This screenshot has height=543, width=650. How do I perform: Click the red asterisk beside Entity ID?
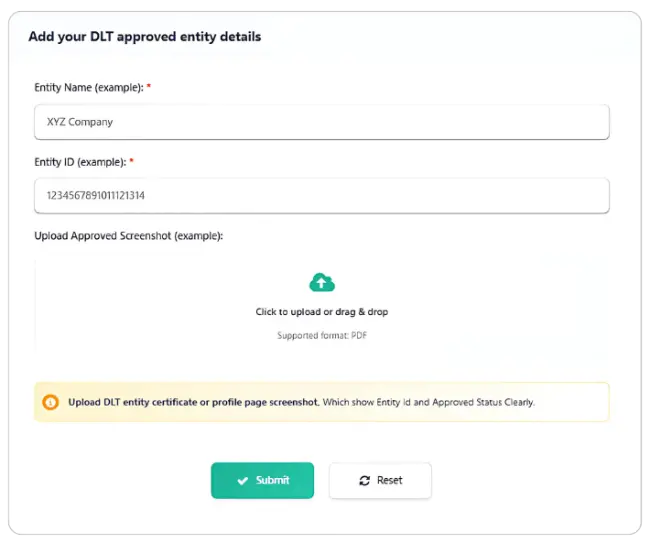[131, 162]
